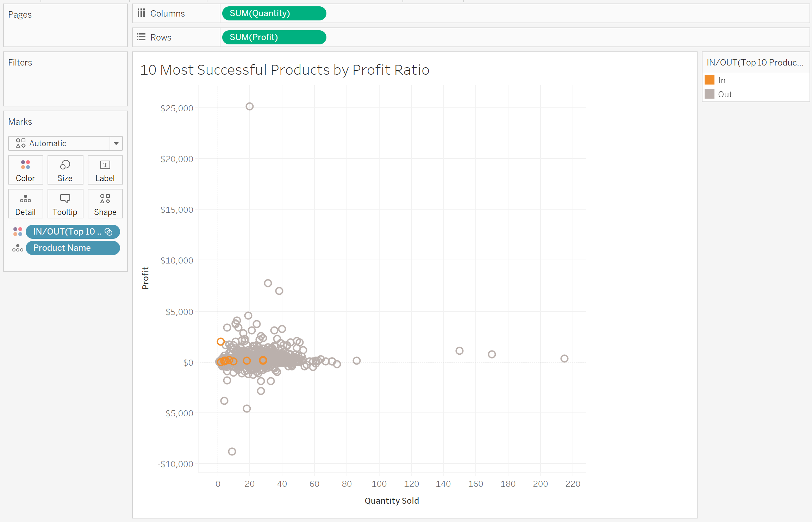Viewport: 812px width, 522px height.
Task: Open the Label mark card
Action: point(105,170)
